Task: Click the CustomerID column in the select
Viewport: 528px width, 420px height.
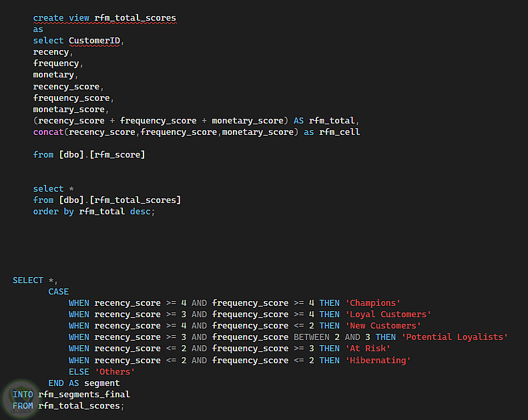Action: click(x=94, y=41)
